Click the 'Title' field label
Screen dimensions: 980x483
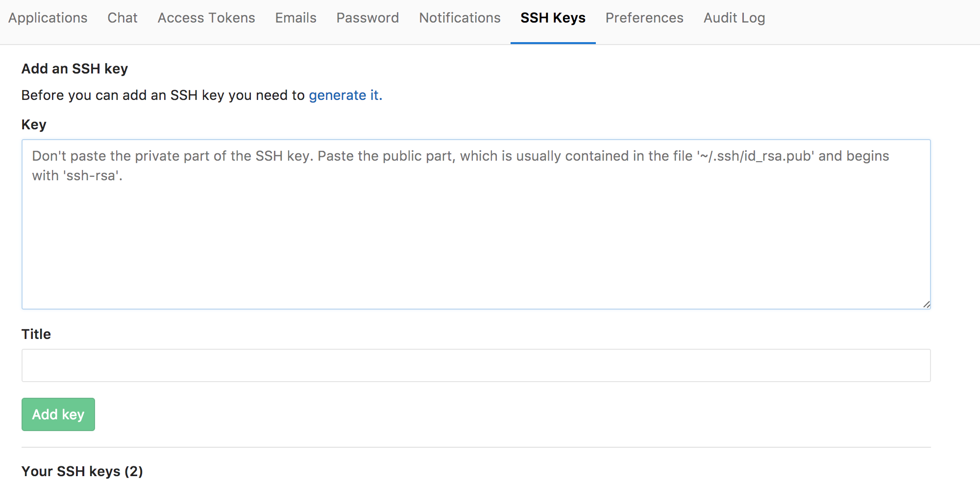pos(36,334)
